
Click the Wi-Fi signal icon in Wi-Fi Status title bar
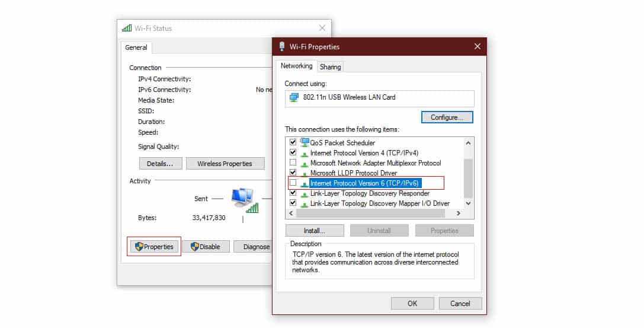point(127,28)
